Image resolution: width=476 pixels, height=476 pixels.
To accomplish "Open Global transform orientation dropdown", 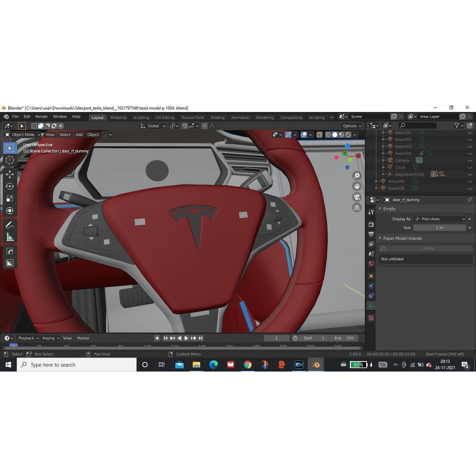I will 153,126.
